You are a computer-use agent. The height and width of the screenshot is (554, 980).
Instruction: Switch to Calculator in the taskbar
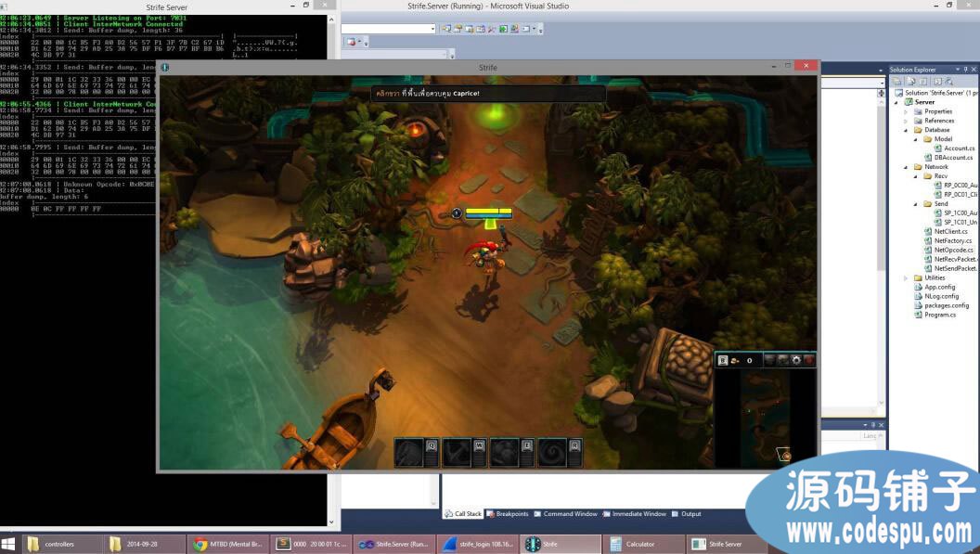point(644,544)
